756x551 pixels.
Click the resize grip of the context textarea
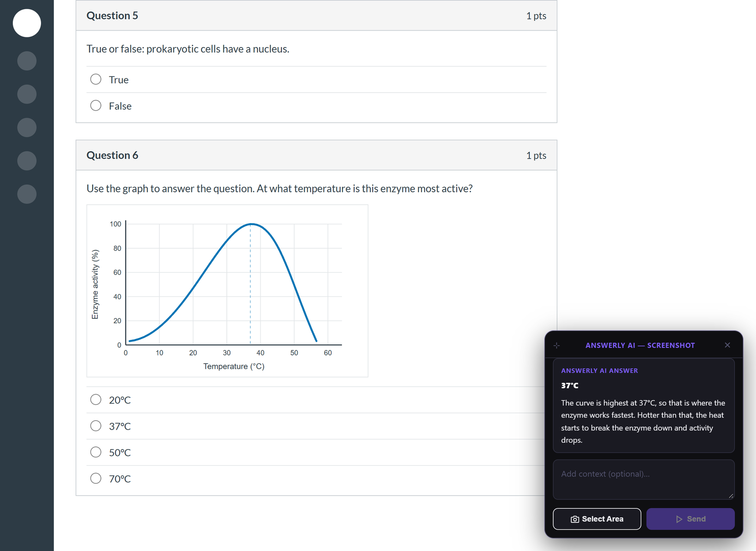tap(731, 496)
